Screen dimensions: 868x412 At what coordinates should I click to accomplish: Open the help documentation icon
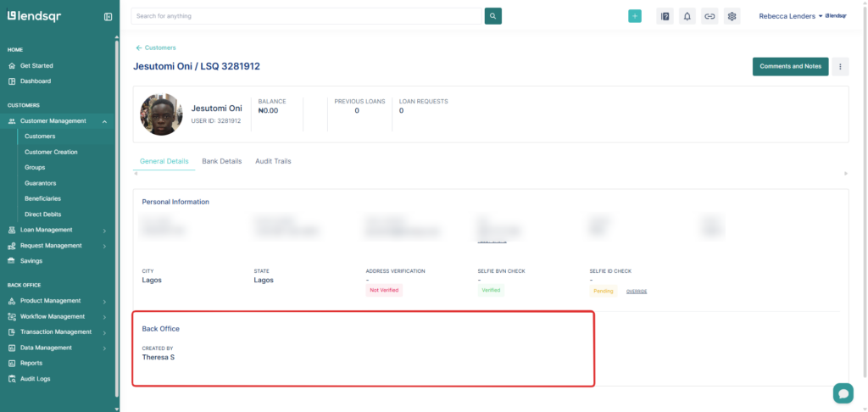(x=665, y=16)
